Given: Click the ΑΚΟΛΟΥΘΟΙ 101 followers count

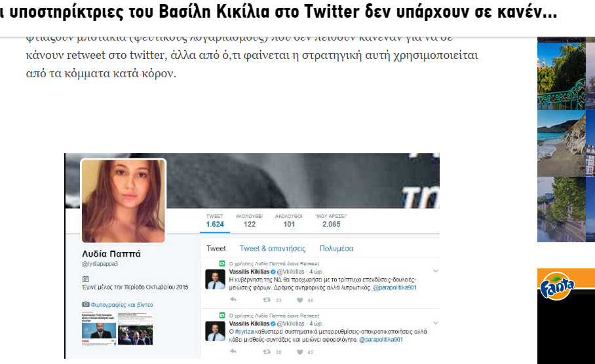Looking at the screenshot, I should coord(289,221).
